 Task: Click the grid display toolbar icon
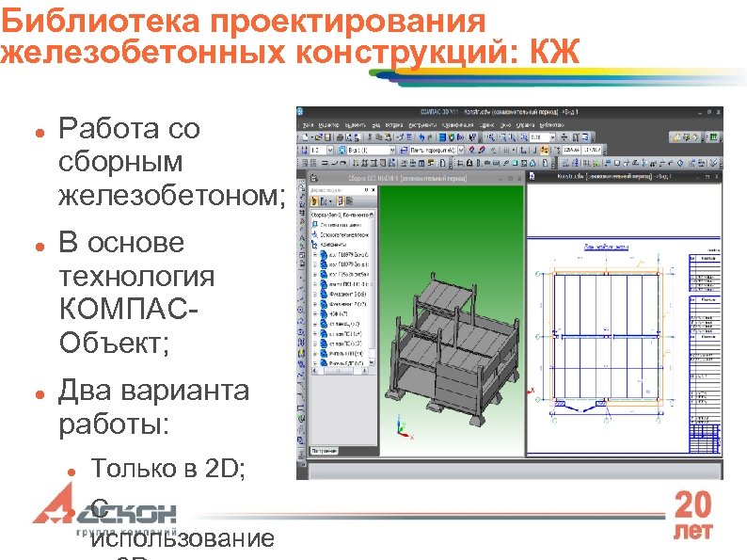(506, 151)
